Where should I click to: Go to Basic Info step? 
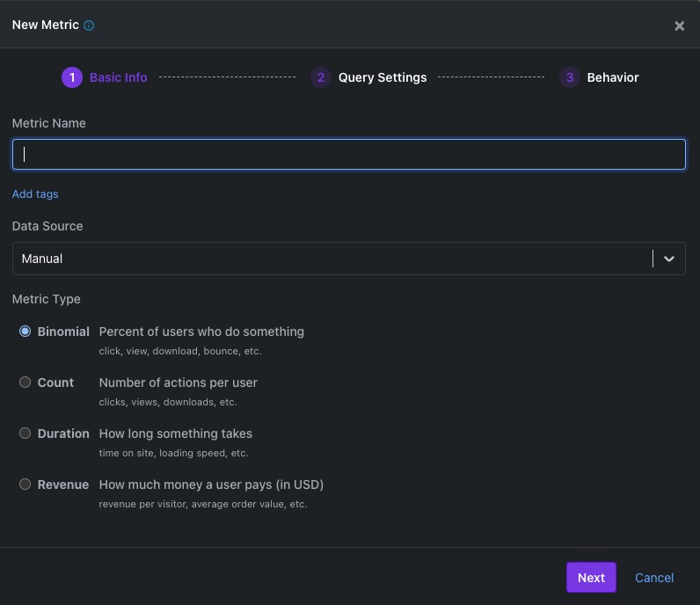(119, 77)
